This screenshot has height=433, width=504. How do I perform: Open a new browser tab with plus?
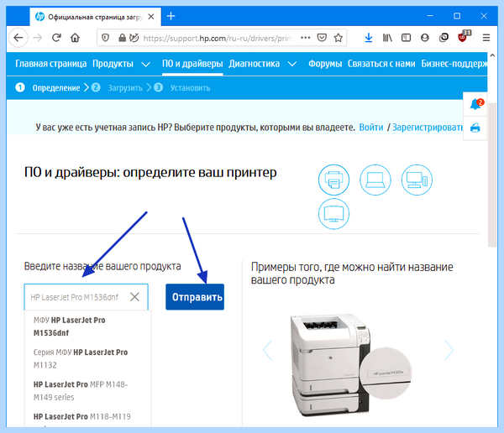[x=171, y=16]
